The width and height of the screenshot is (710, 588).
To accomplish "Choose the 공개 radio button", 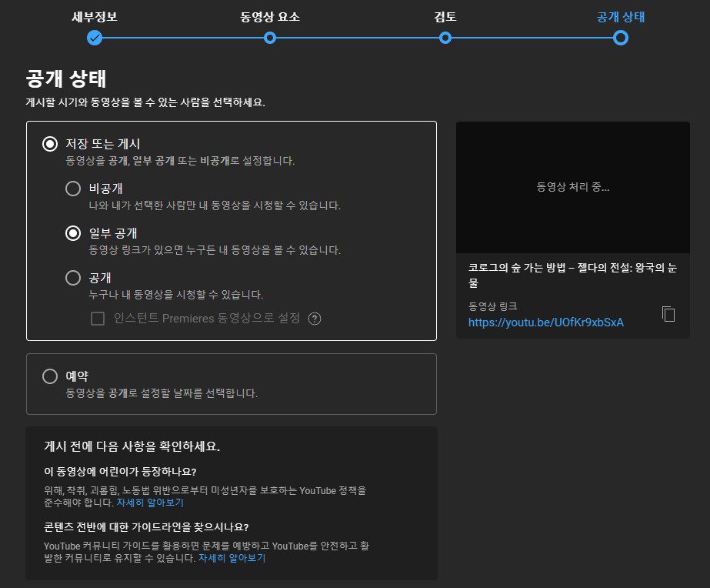I will tap(73, 278).
